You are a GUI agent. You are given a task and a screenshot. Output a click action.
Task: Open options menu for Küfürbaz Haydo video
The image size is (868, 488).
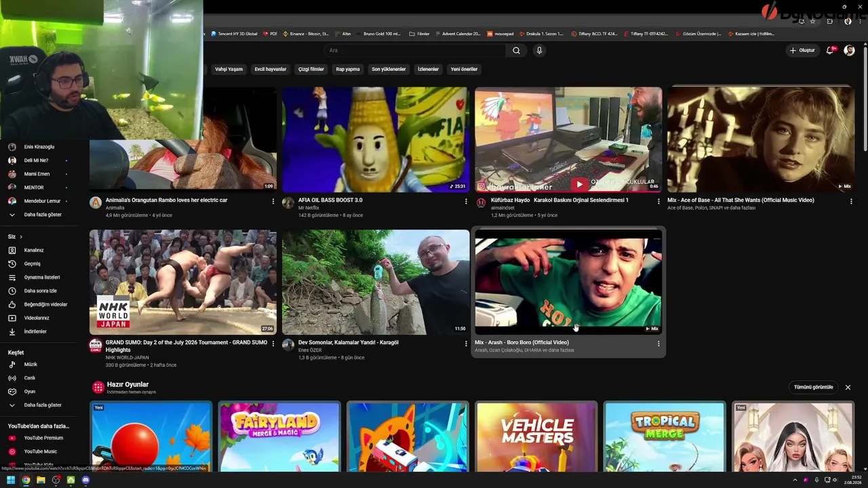(x=658, y=201)
